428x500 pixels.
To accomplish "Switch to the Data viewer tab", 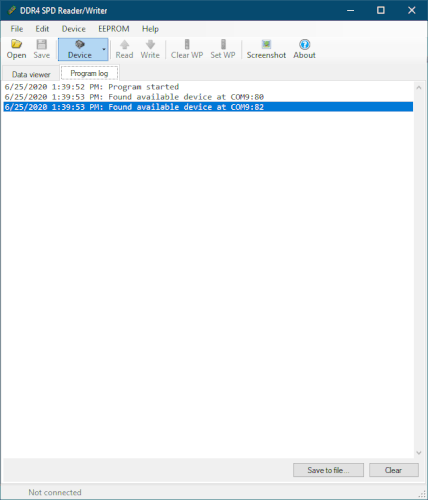I will click(x=31, y=74).
